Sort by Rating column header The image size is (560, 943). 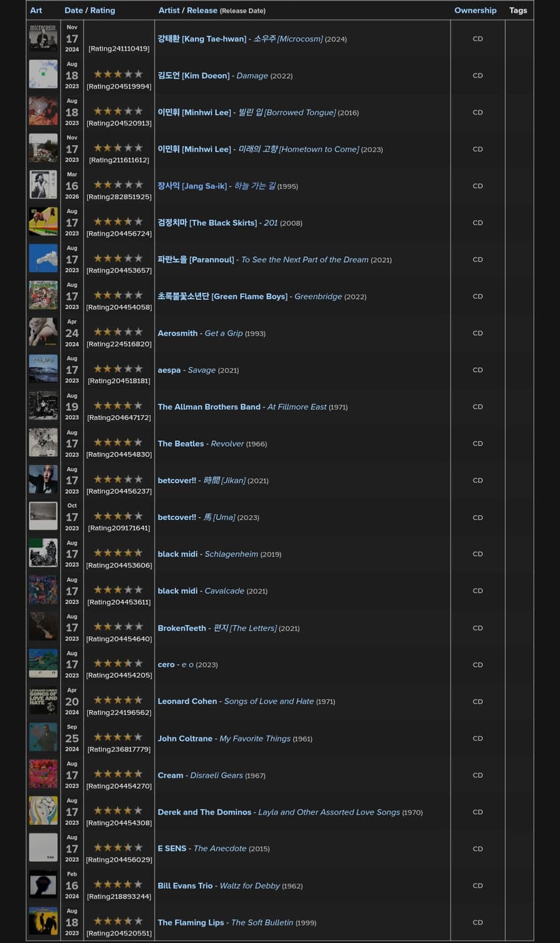click(x=102, y=10)
